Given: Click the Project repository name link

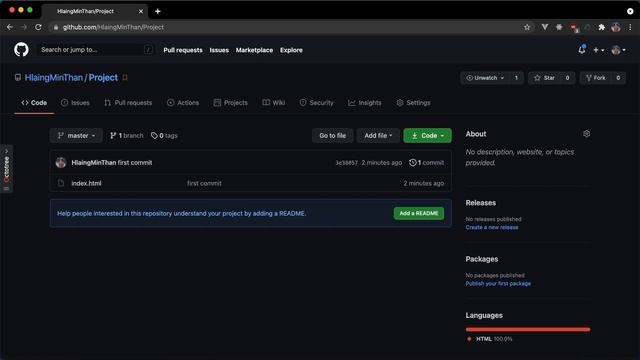Looking at the screenshot, I should click(x=103, y=78).
